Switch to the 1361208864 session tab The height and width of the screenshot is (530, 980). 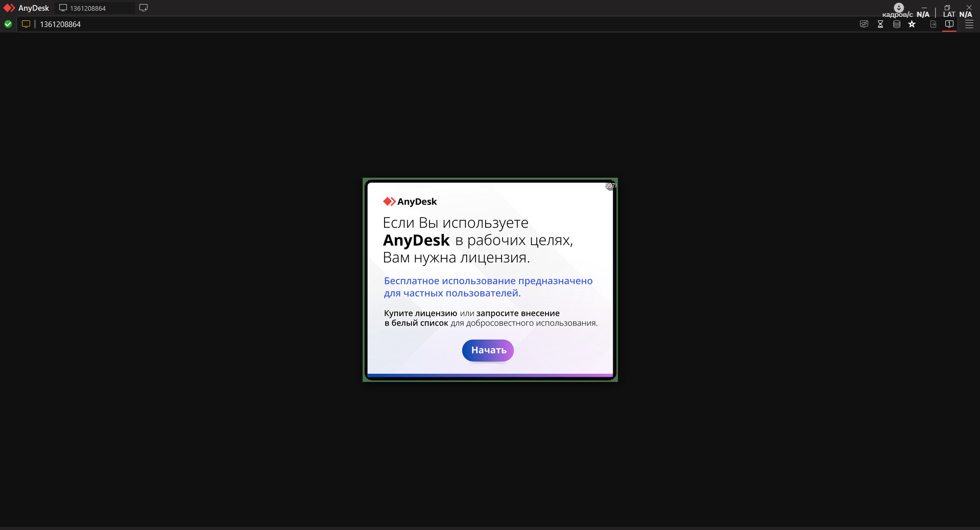tap(94, 8)
